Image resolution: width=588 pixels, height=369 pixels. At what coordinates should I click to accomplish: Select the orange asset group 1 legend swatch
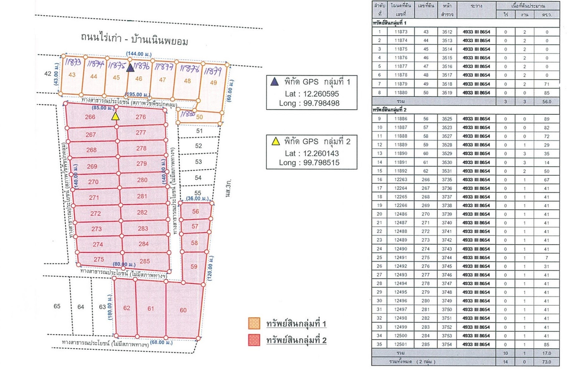(254, 324)
